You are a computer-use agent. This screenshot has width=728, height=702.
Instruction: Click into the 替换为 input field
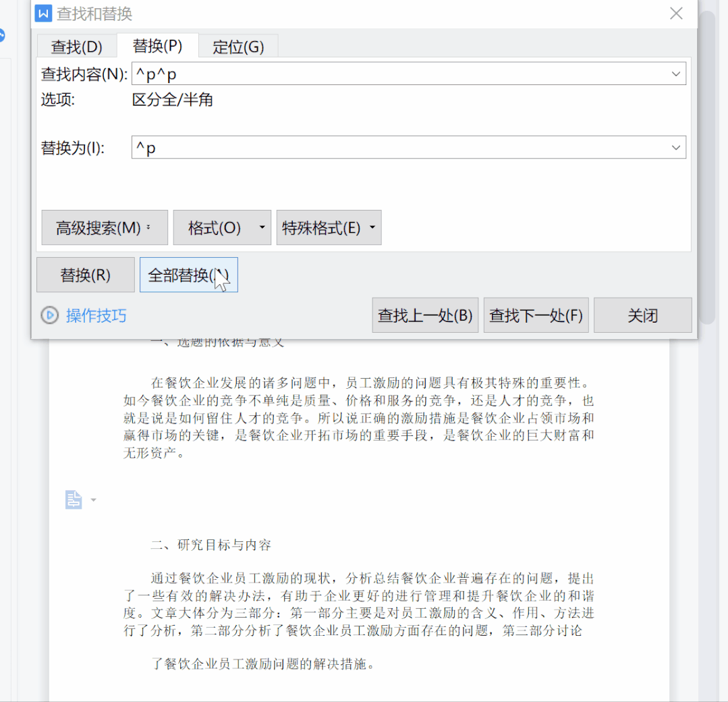click(x=398, y=147)
